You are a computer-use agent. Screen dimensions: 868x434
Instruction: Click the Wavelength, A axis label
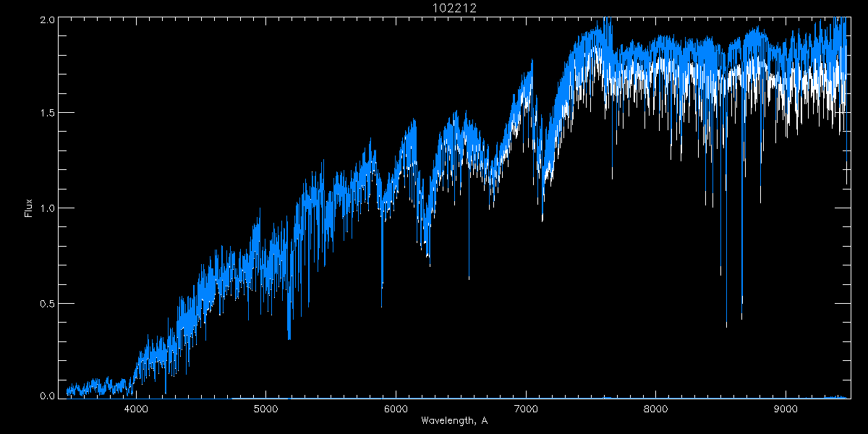(x=454, y=420)
